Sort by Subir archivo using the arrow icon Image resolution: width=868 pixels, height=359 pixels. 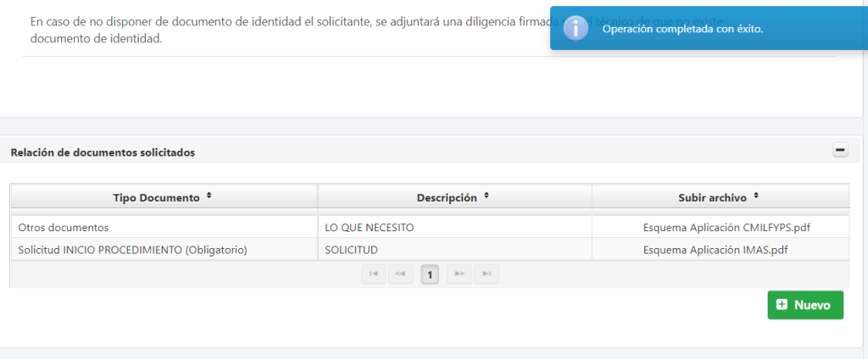tap(756, 196)
